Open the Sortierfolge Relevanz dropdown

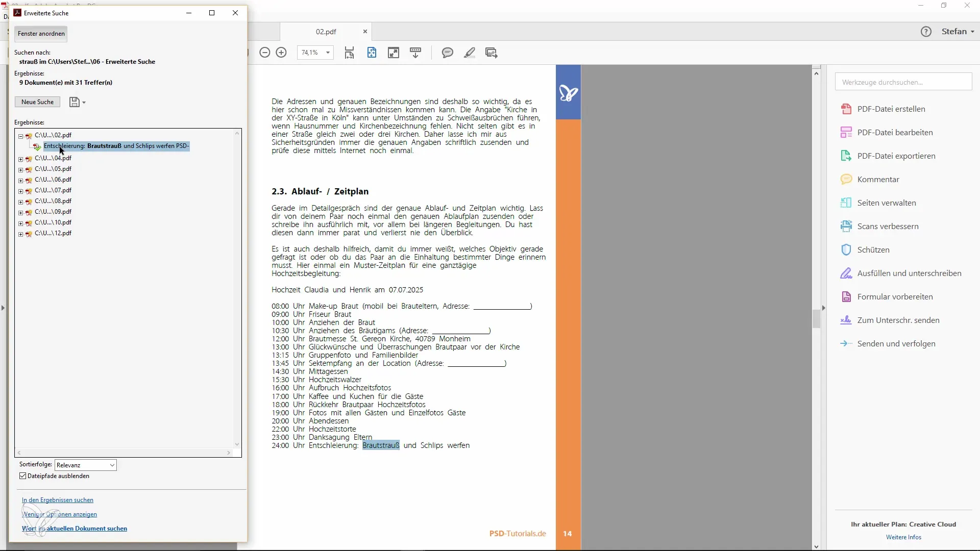pos(86,465)
